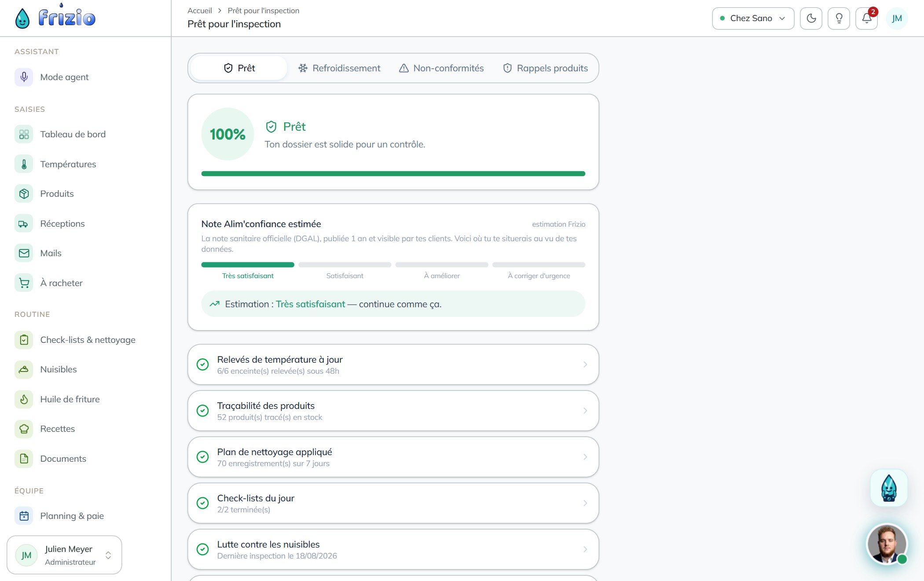
Task: Open the lightbulb tips icon
Action: tap(839, 18)
